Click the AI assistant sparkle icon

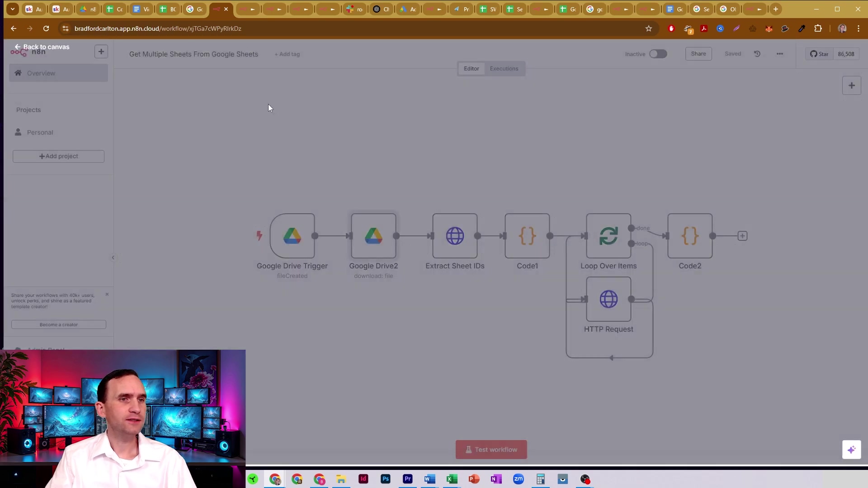click(x=851, y=450)
